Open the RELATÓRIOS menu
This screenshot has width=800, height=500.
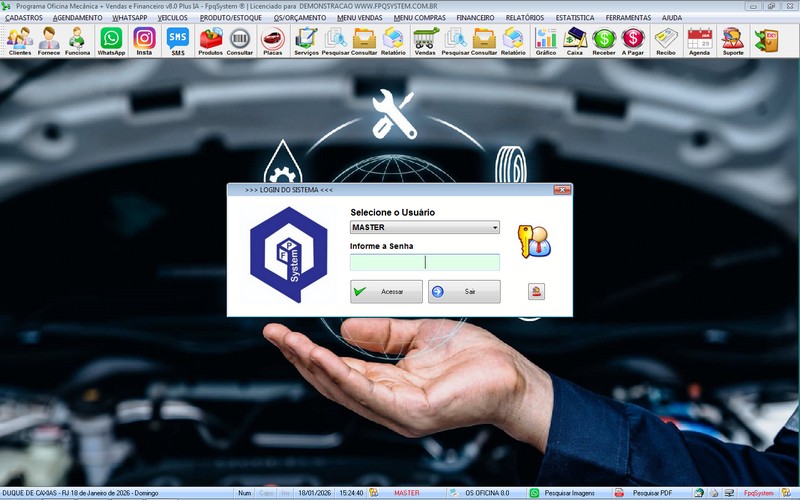pyautogui.click(x=525, y=18)
